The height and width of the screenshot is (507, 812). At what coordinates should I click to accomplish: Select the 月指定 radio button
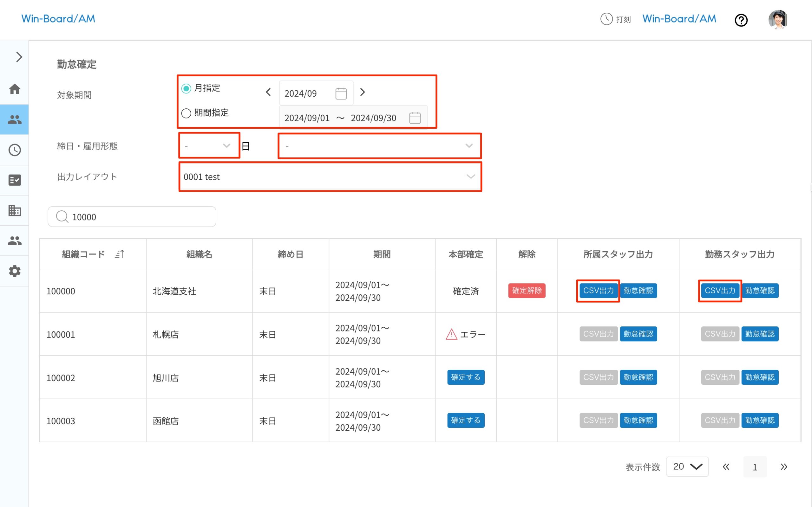(x=186, y=88)
